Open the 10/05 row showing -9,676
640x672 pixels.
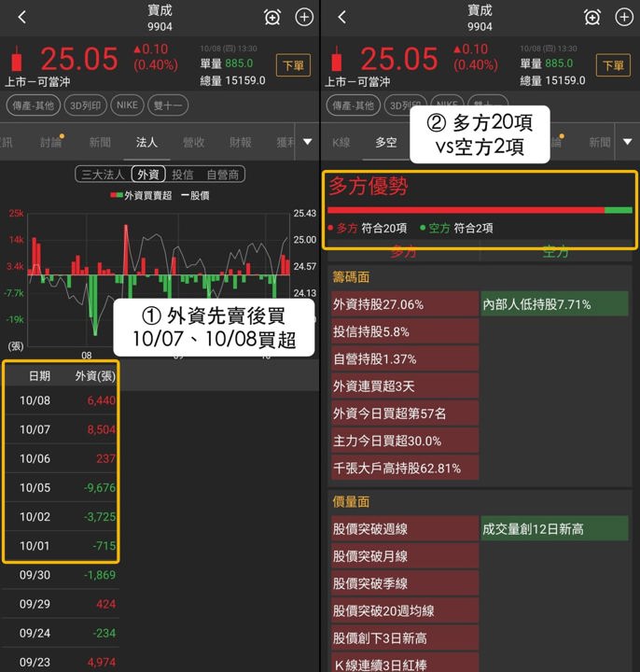(x=61, y=488)
